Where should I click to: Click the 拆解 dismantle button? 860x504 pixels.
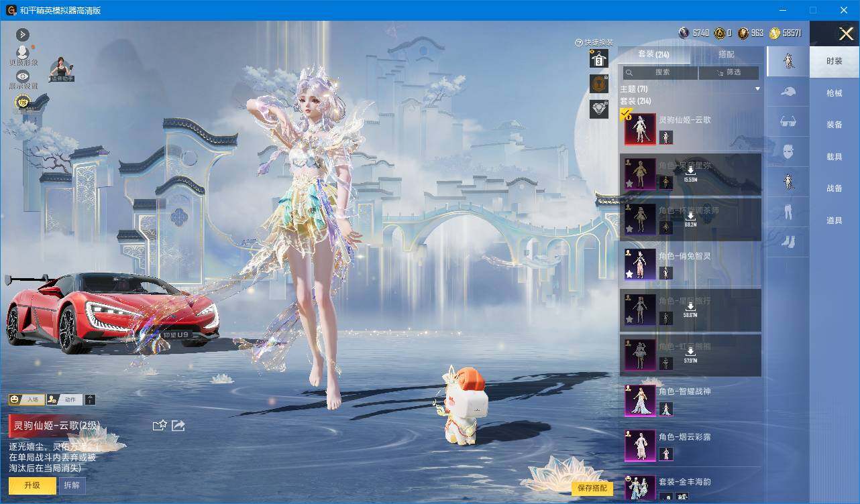pyautogui.click(x=72, y=485)
